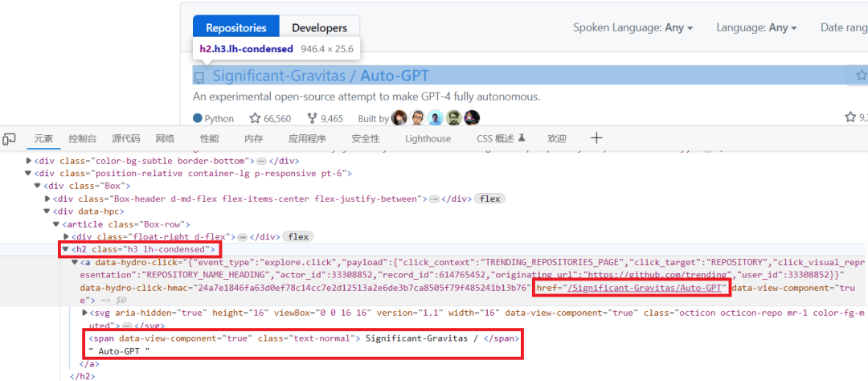Click the first contributor avatar after Built by

click(399, 118)
